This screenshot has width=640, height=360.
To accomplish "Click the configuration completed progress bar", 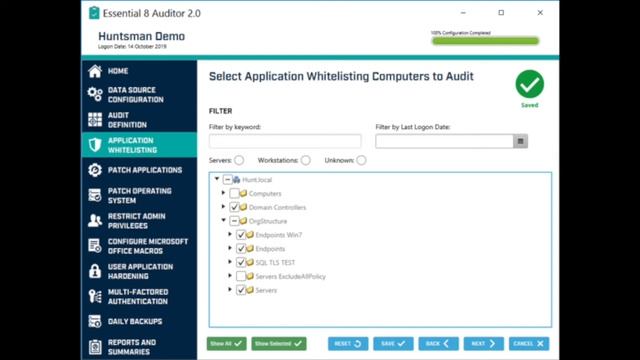I will [485, 41].
